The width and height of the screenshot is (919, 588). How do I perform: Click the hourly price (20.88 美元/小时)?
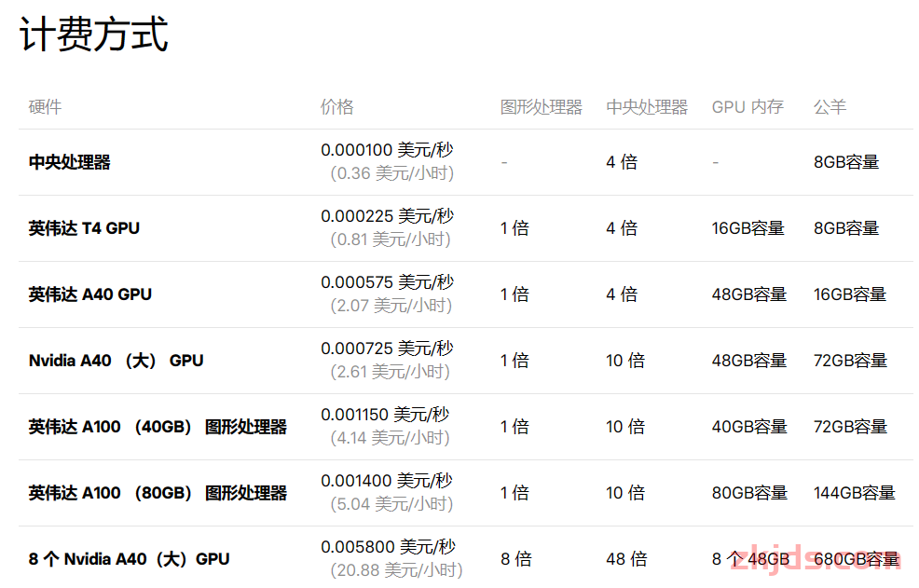396,571
